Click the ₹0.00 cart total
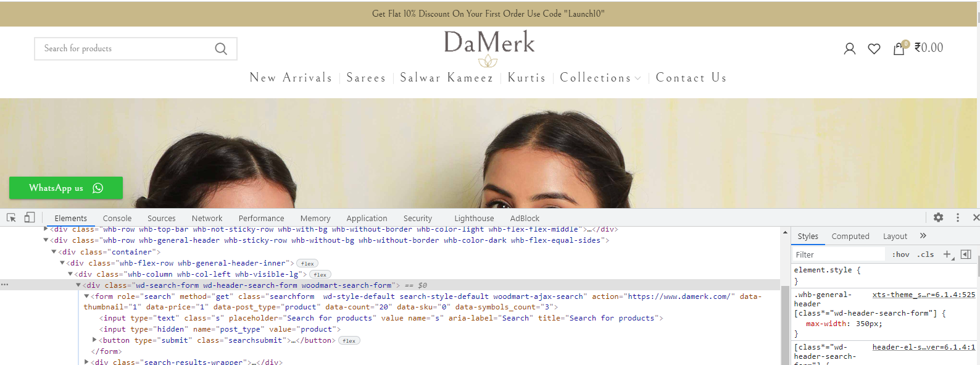Viewport: 980px width, 365px height. click(x=929, y=48)
